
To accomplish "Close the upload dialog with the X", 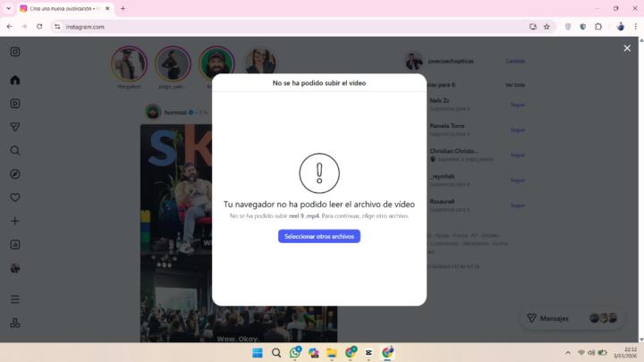I will click(627, 48).
